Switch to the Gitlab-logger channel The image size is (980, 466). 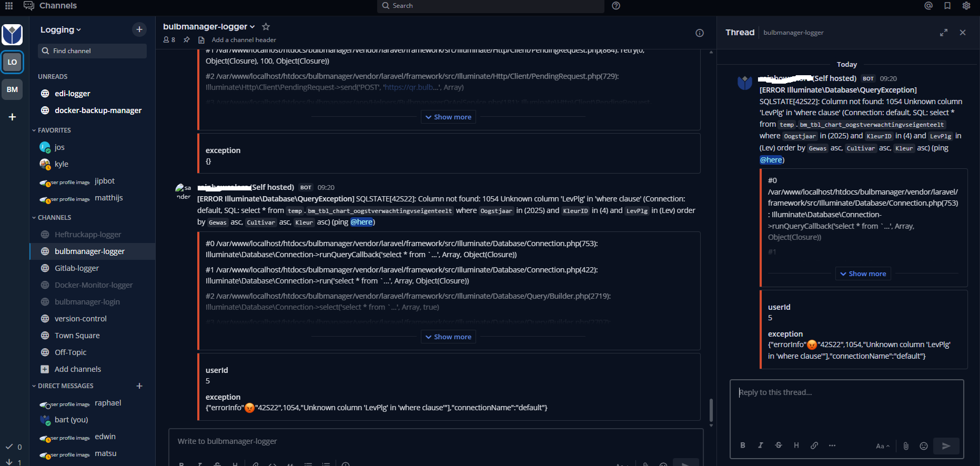coord(77,268)
